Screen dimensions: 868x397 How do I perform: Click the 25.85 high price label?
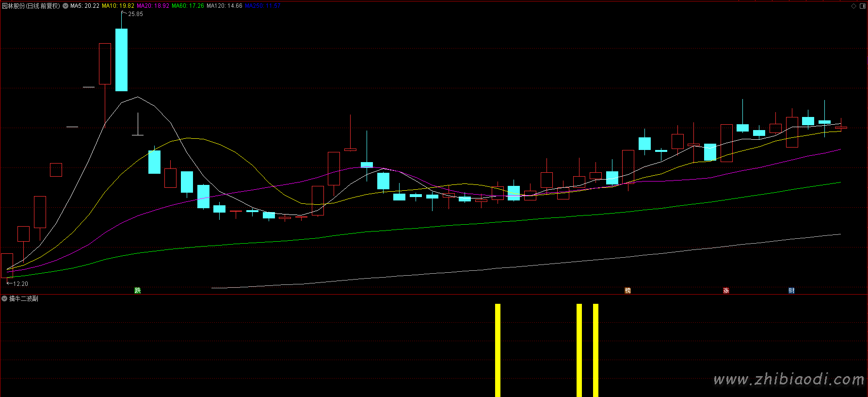pos(135,14)
